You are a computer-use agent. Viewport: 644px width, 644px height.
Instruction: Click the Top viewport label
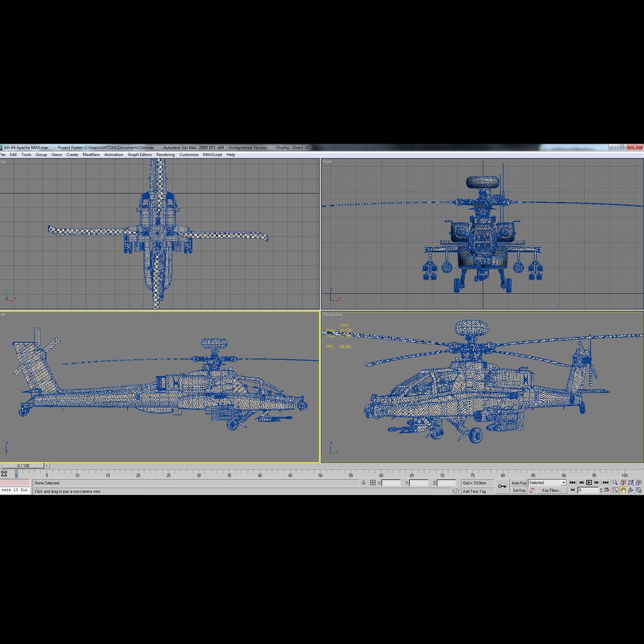click(x=2, y=162)
